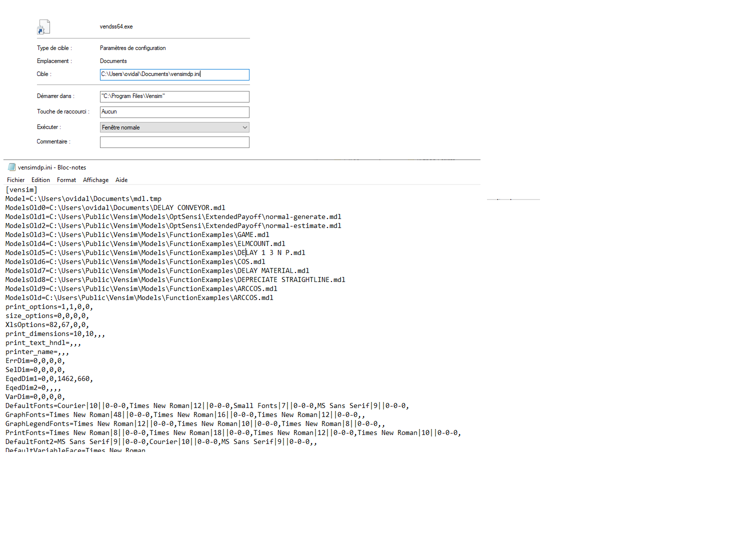This screenshot has width=736, height=560.
Task: Click the ModelsOld9 line with ARCCOS.mdl
Action: coord(141,289)
